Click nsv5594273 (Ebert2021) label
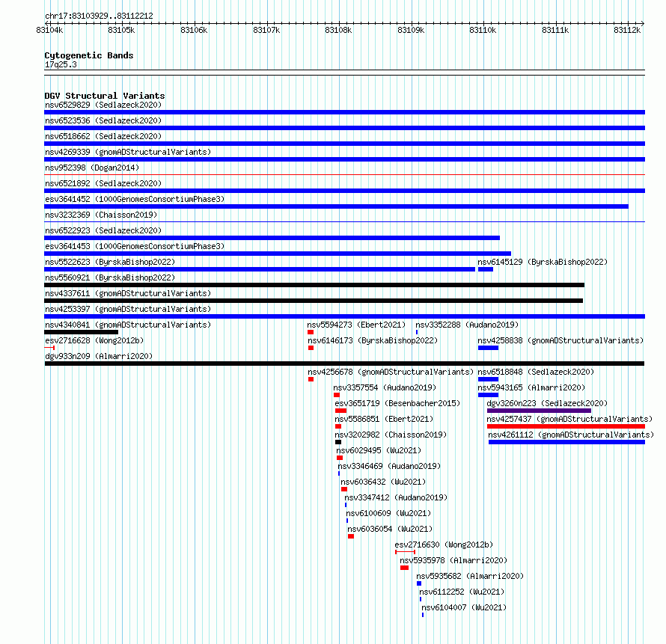The image size is (666, 644). pos(356,325)
